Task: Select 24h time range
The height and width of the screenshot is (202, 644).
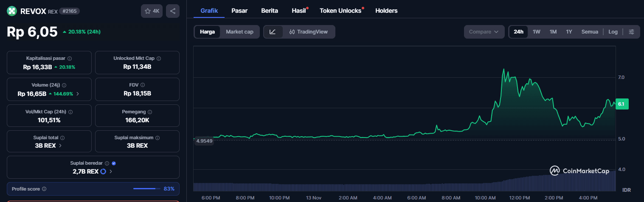Action: [x=518, y=32]
